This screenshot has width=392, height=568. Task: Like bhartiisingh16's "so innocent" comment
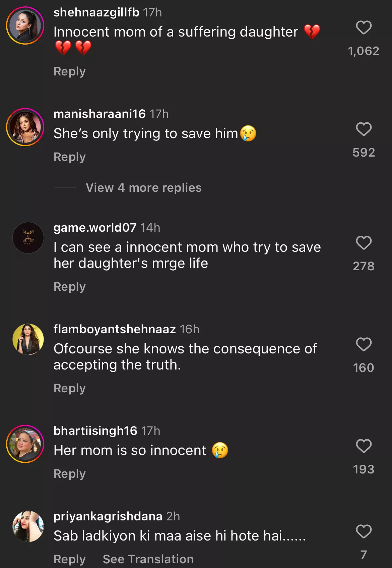point(364,446)
